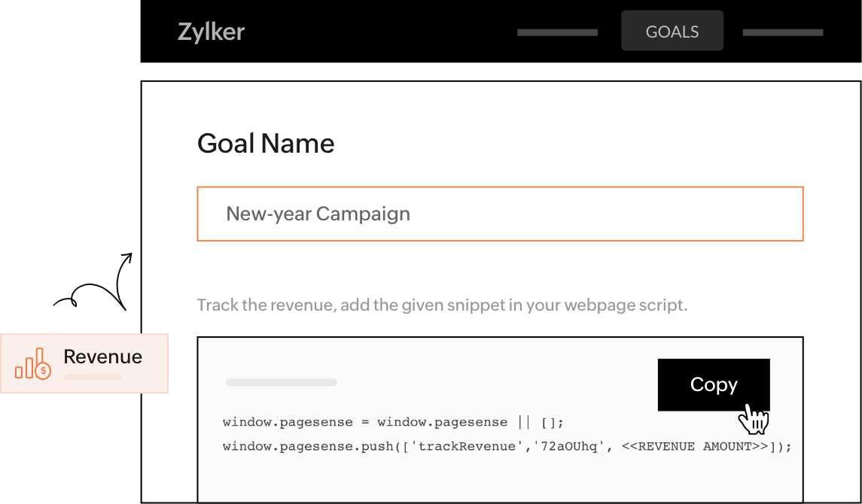Click the Zylker logo

[211, 32]
